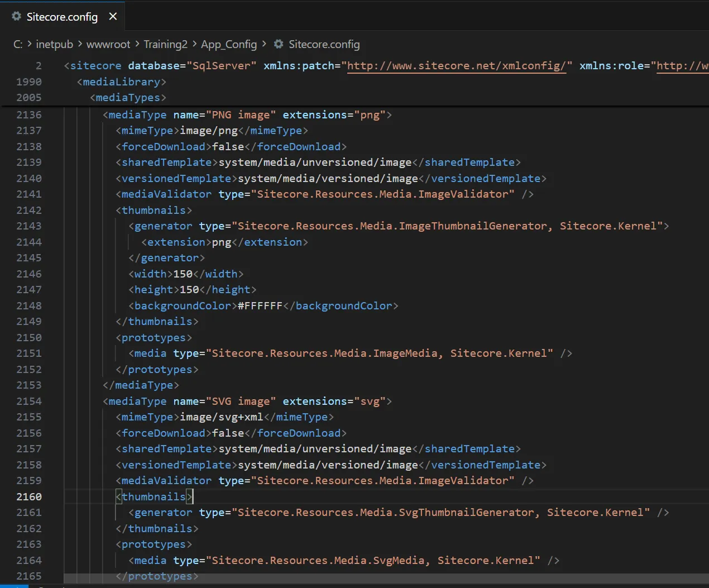Viewport: 709px width, 588px height.
Task: Click extensions="svg" attribute value
Action: 370,401
